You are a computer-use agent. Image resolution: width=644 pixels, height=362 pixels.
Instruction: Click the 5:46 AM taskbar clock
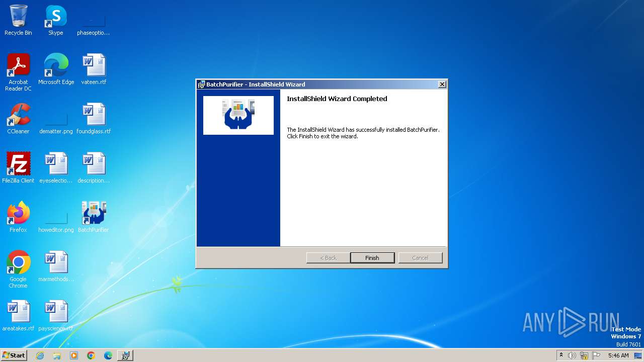point(618,355)
